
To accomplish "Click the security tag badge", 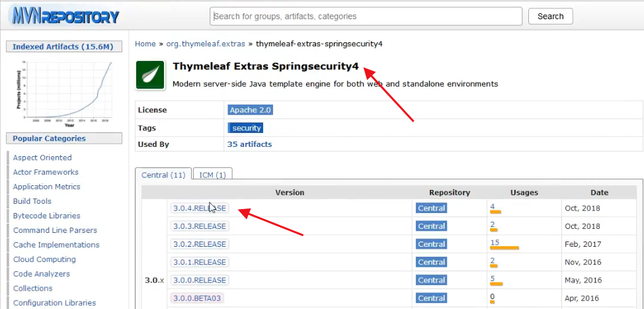I will point(245,128).
